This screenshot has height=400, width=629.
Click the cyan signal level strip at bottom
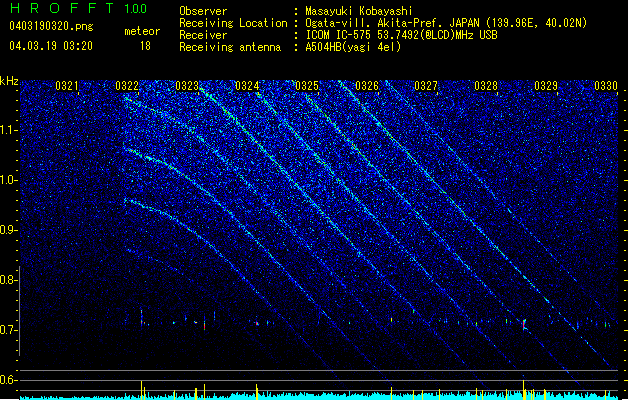click(319, 396)
